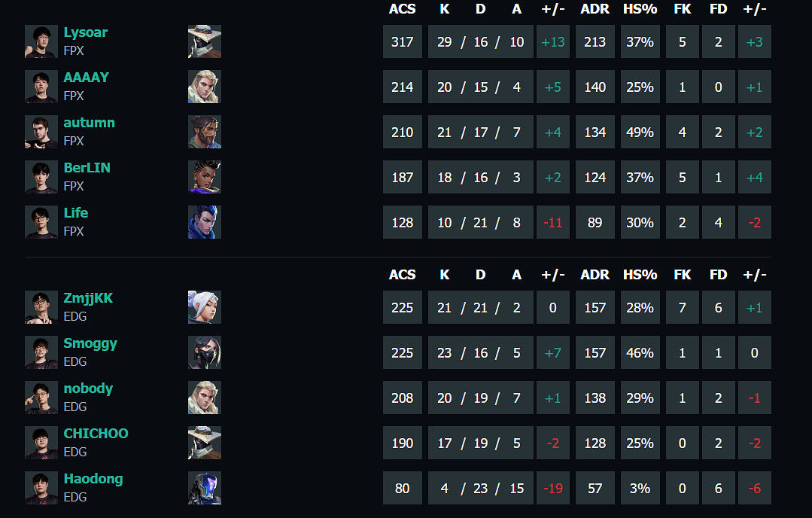Click autumn's player photo
Viewport: 812px width, 518px height.
41,132
